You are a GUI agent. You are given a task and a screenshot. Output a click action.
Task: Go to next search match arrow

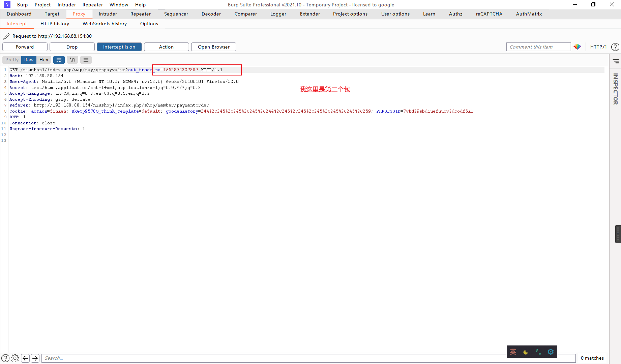(x=35, y=358)
